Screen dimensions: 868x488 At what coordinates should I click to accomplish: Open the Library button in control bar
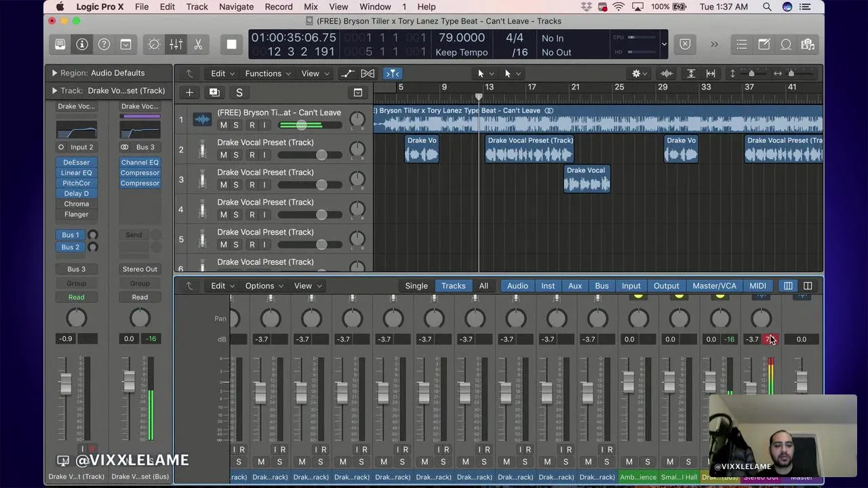(x=60, y=44)
